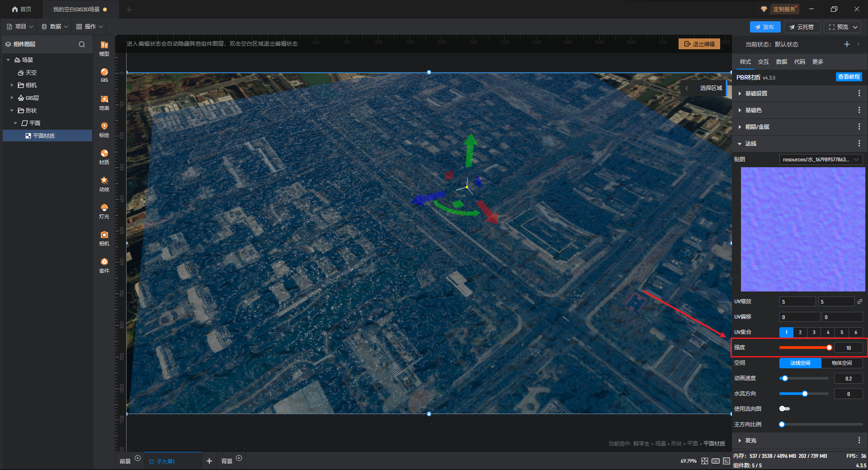Viewport: 868px width, 470px height.
Task: Open the GIS component panel
Action: pos(104,75)
